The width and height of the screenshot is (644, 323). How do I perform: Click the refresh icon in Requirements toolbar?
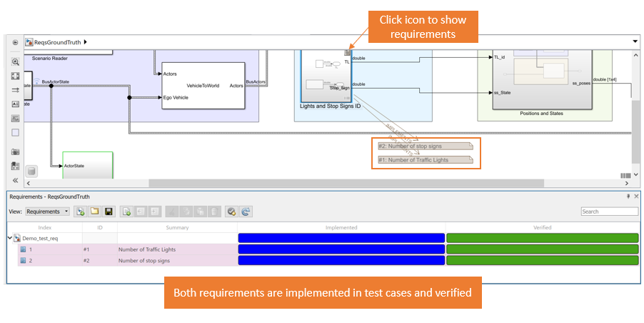(245, 212)
